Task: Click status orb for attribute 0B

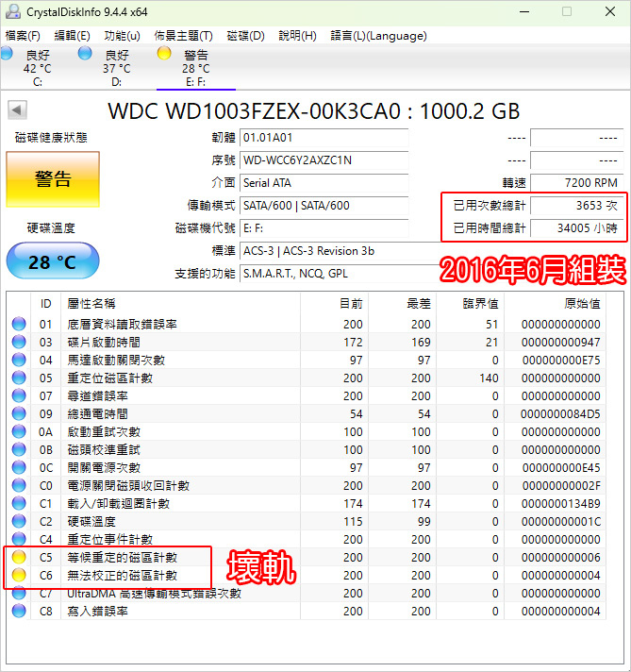Action: click(x=19, y=449)
